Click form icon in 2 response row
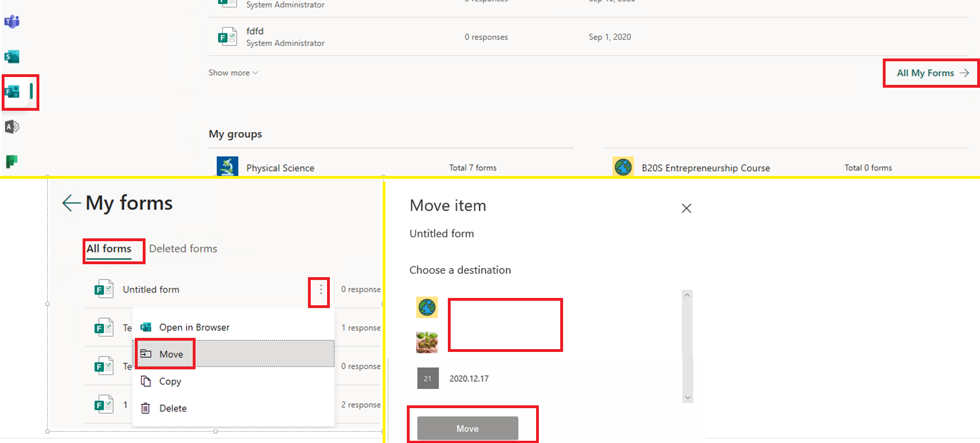980x443 pixels. click(104, 405)
